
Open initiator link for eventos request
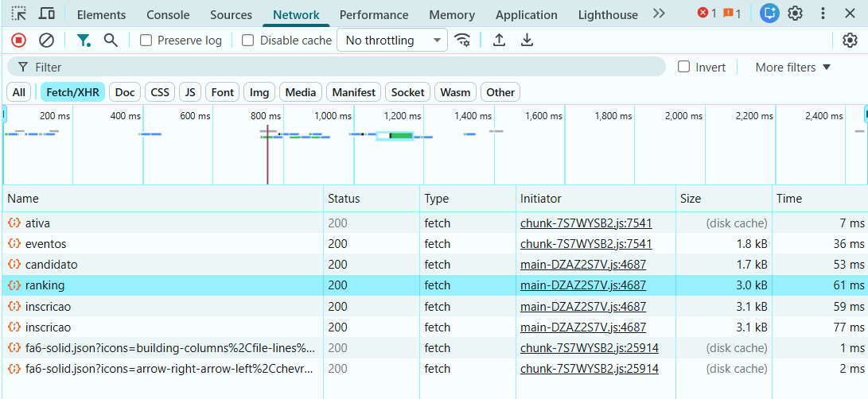[586, 243]
